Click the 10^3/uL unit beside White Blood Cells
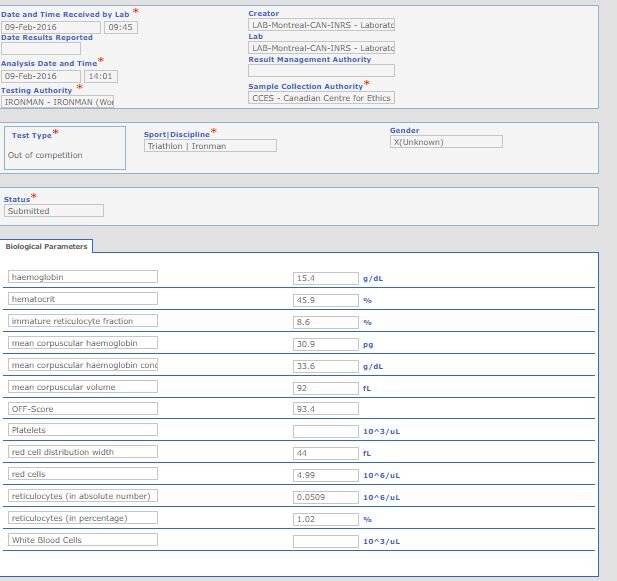Viewport: 617px width, 581px height. pyautogui.click(x=381, y=542)
